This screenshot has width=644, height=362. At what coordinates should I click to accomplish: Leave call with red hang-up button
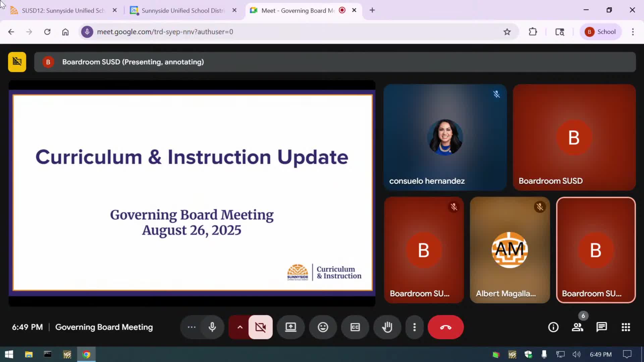coord(445,327)
